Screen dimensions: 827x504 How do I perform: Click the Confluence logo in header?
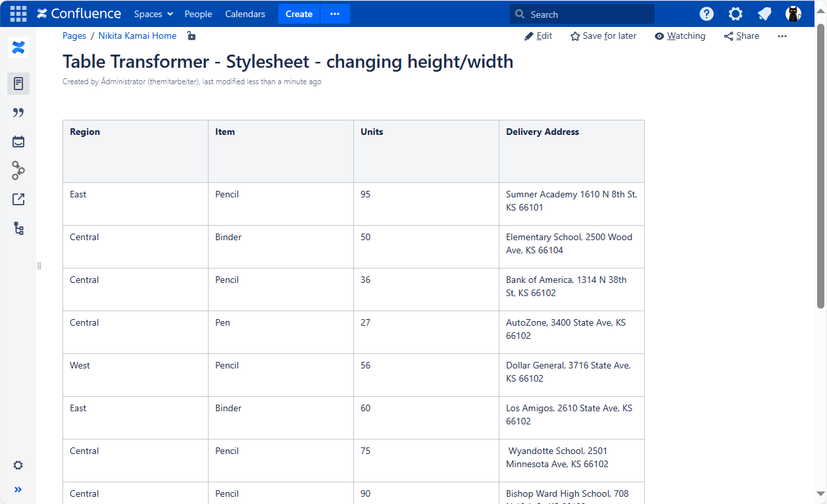click(x=79, y=14)
